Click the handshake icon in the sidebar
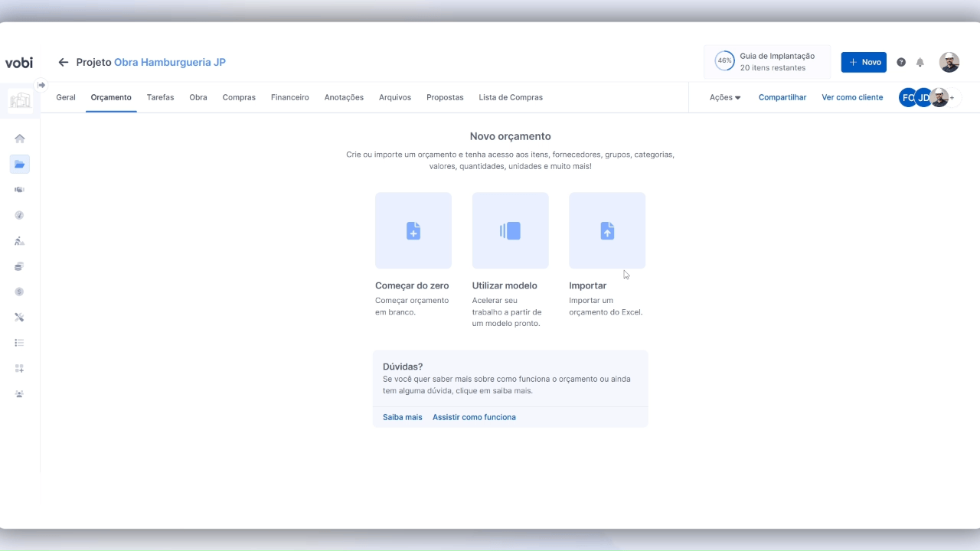 20,190
